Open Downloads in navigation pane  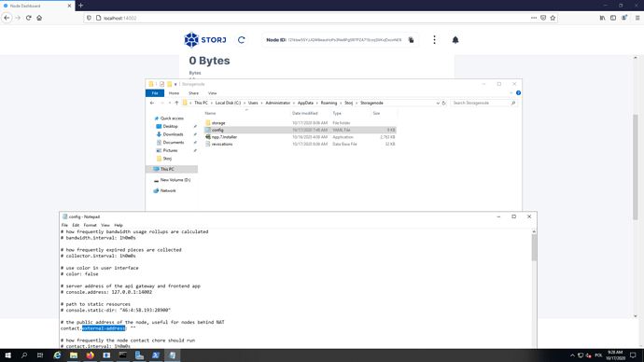click(173, 134)
